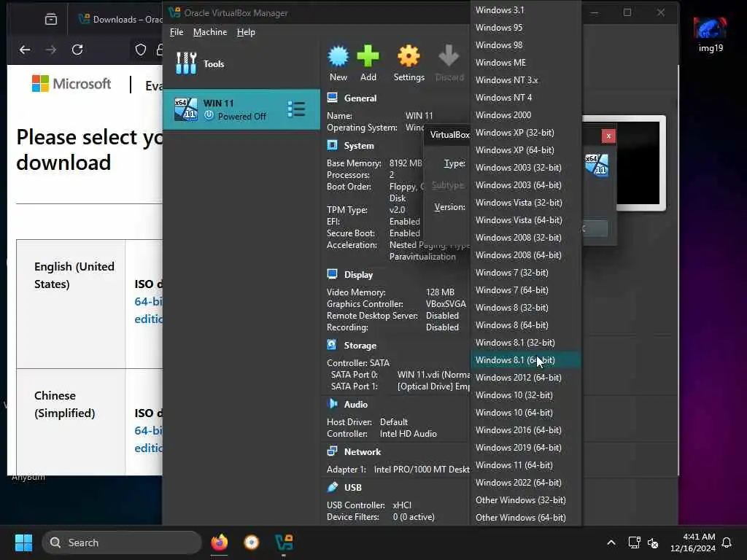Click the Network section icon
The image size is (747, 560).
click(x=332, y=451)
